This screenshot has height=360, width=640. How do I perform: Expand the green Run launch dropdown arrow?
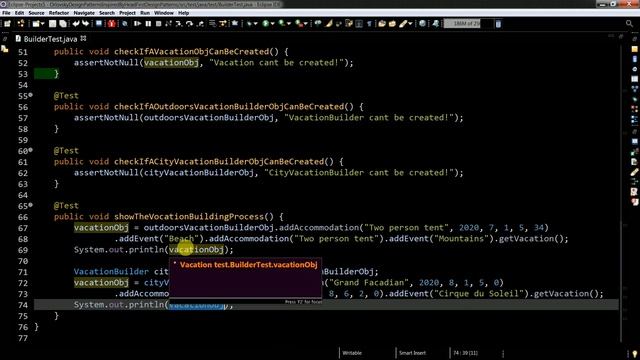(x=273, y=24)
